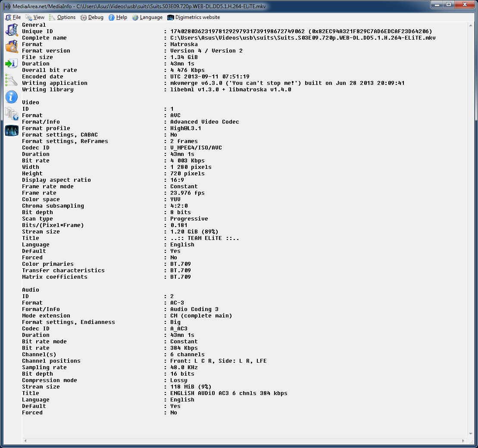Viewport: 478px width, 448px height.
Task: Click the 'Unique ID' row label
Action: coord(37,31)
